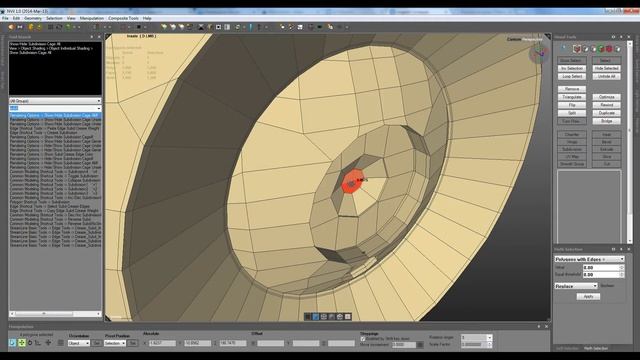The image size is (640, 360).
Task: Select the red cube icon in Mesh Tools
Action: 609,49
